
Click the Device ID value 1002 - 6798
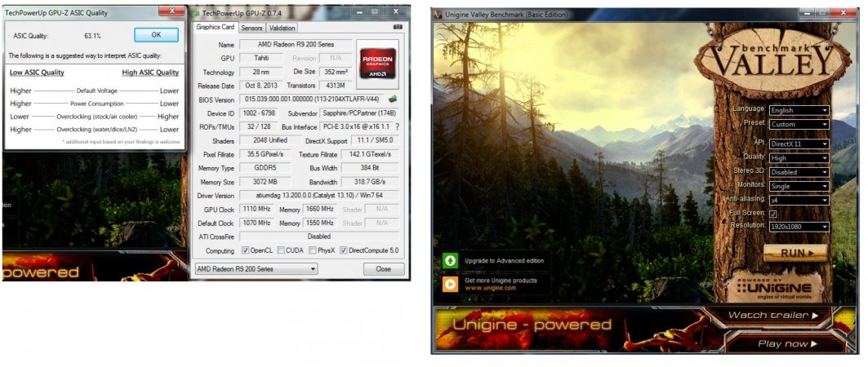tap(259, 113)
